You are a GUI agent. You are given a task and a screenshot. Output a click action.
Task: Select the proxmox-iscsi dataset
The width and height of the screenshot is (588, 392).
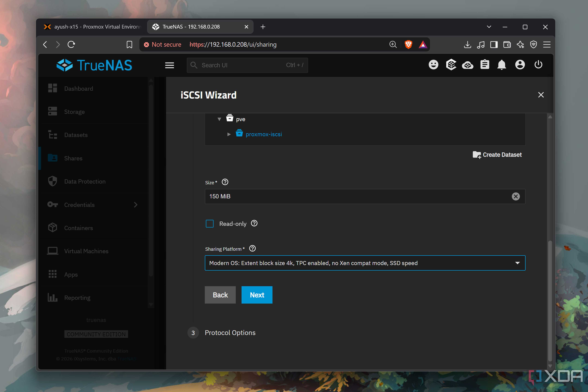coord(264,134)
